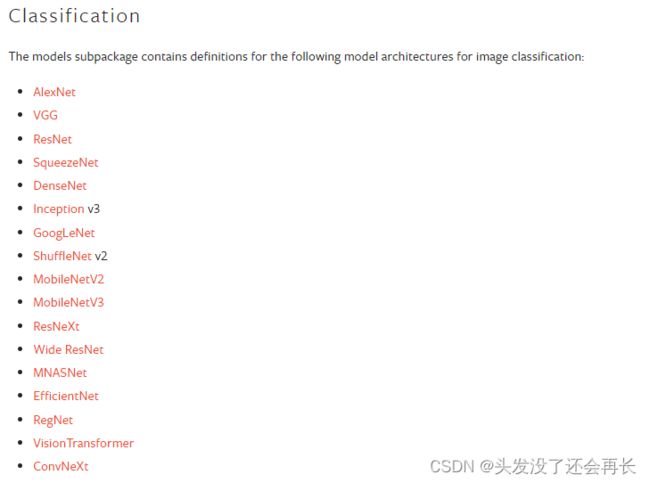The width and height of the screenshot is (650, 483).
Task: Open the ResNet documentation link
Action: [x=52, y=139]
